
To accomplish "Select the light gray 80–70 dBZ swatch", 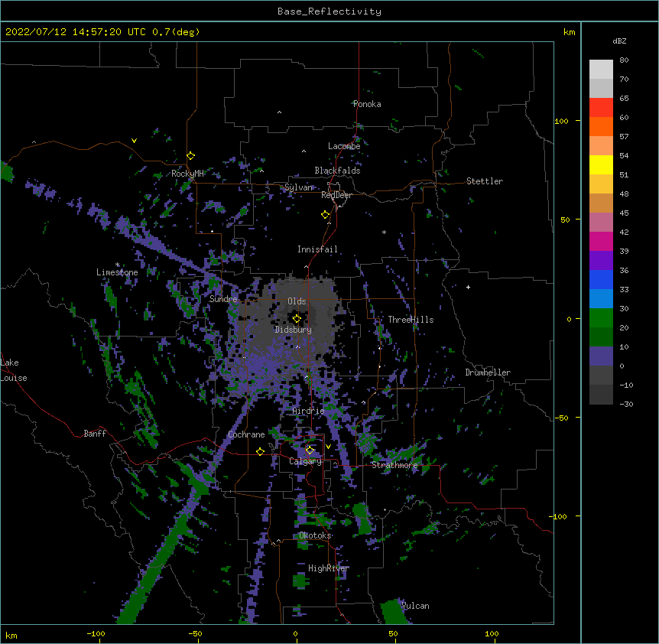I will (x=601, y=70).
